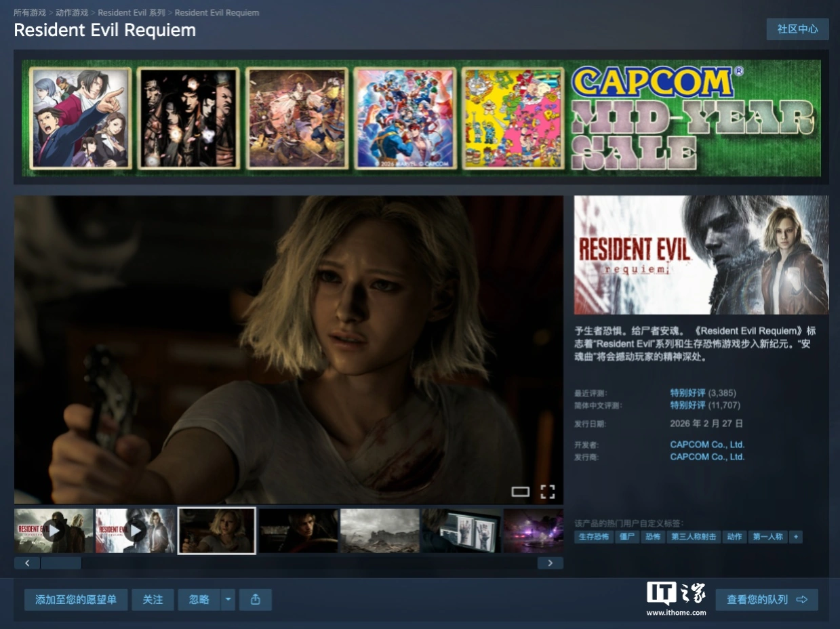Click the media strip scrollbar handle
This screenshot has height=629, width=840.
click(x=61, y=563)
